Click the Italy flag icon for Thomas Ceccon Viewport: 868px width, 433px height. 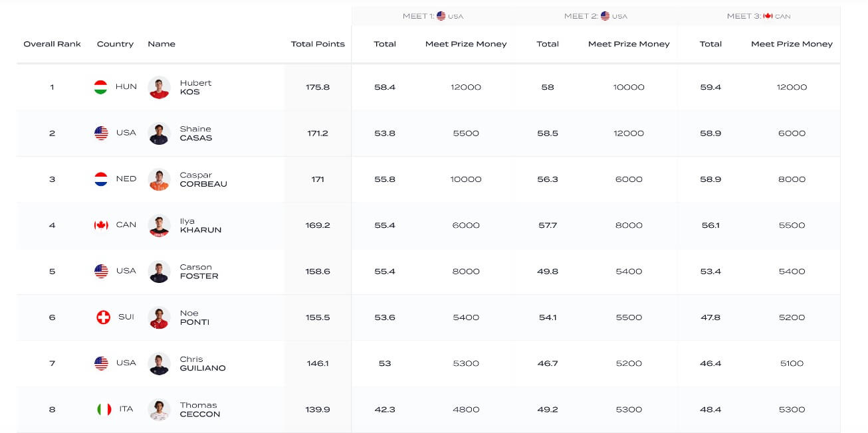(x=104, y=410)
